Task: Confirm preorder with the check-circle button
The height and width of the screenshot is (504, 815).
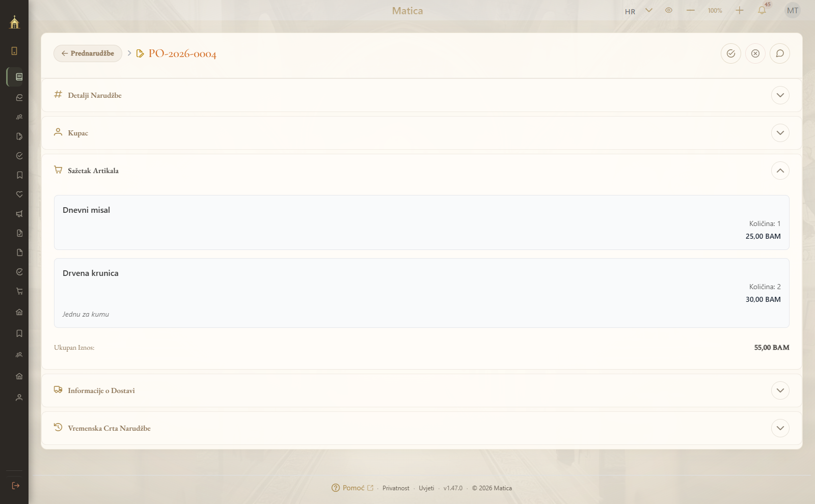Action: point(731,53)
